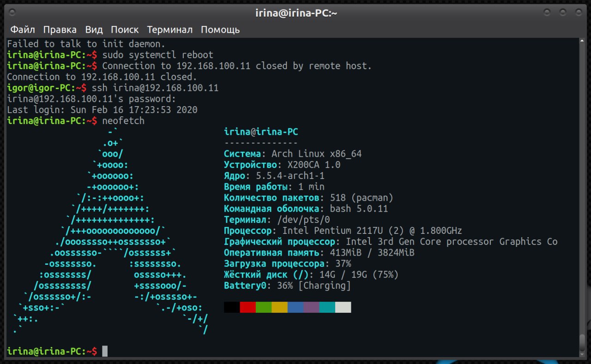Click the 'ssh irina@192.168.100.11' command
591x364 pixels.
(155, 88)
